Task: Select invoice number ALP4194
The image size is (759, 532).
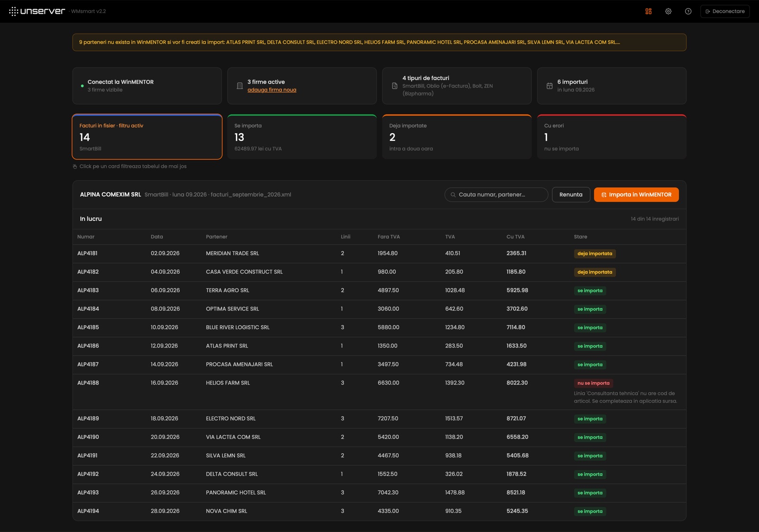Action: [88, 511]
